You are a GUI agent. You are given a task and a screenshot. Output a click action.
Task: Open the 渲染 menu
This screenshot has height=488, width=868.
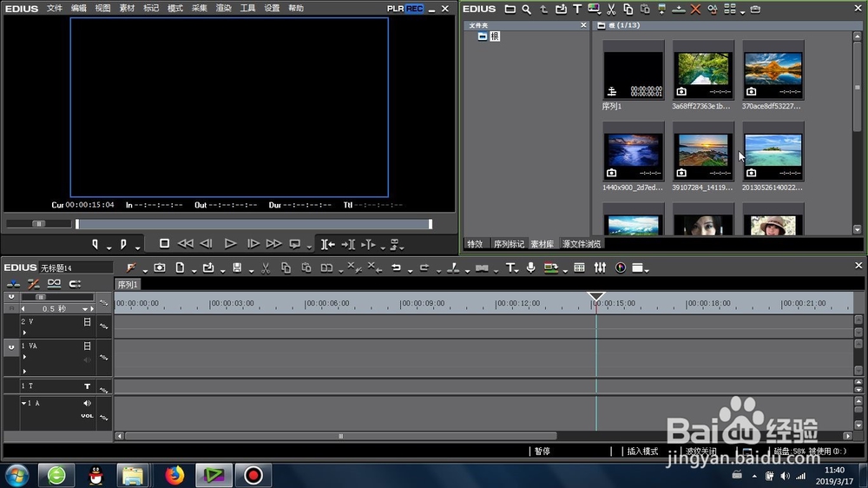pyautogui.click(x=224, y=9)
